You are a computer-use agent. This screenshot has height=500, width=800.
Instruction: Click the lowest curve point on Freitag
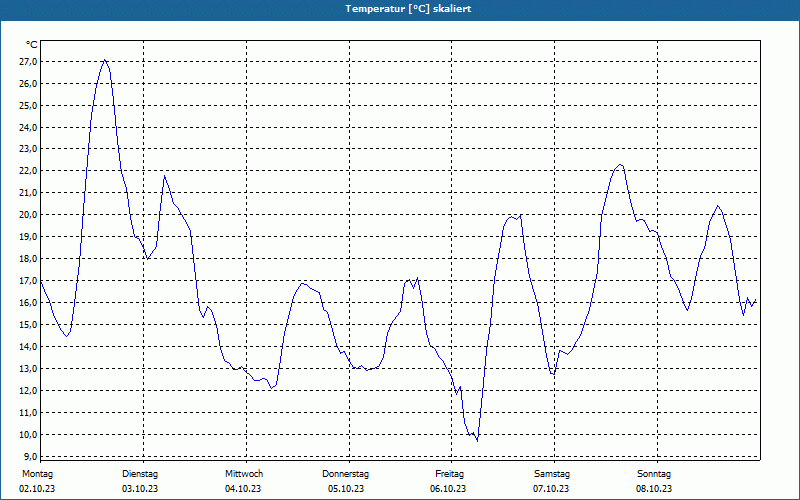477,440
